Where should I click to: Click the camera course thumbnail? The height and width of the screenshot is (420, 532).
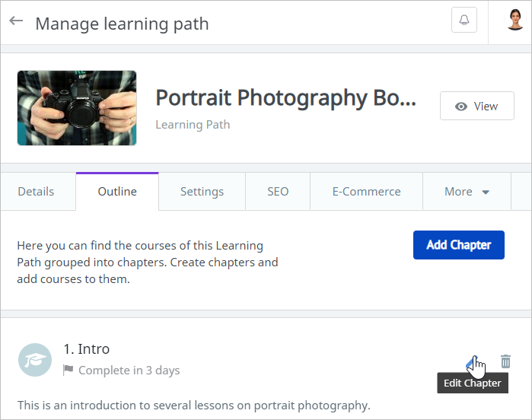[77, 108]
